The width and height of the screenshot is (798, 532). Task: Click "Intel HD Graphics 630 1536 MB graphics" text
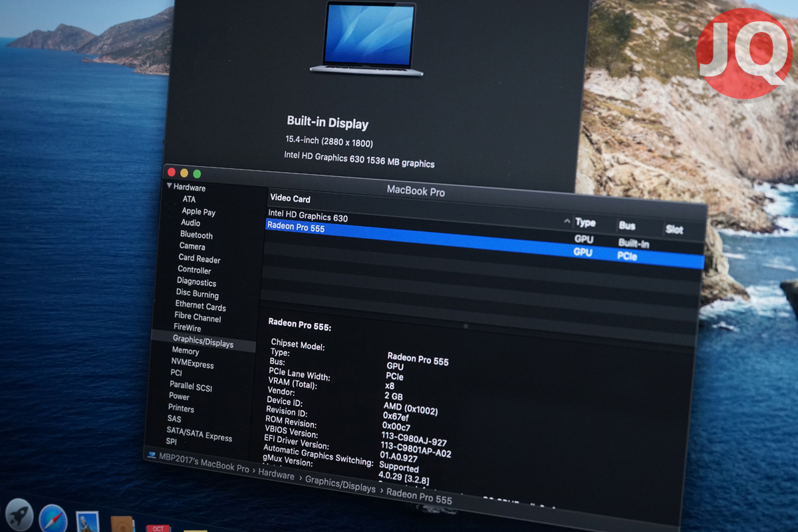click(x=359, y=159)
